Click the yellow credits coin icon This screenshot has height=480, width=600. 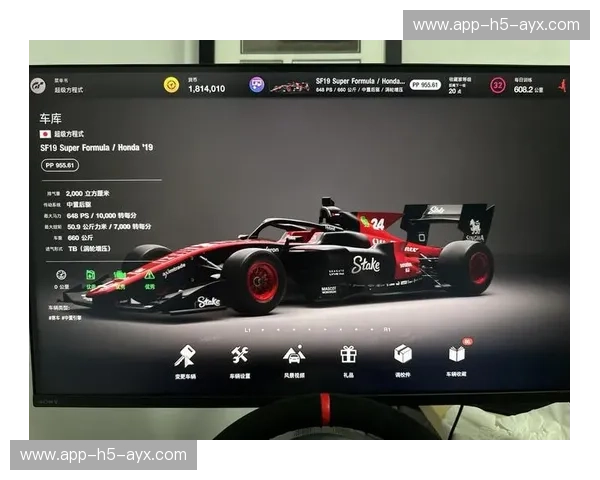click(171, 85)
